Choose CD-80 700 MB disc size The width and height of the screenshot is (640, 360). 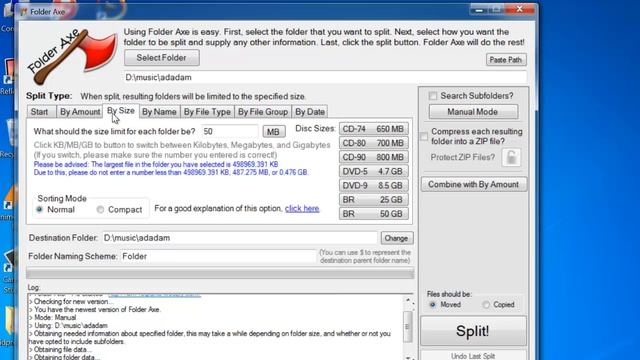point(373,143)
